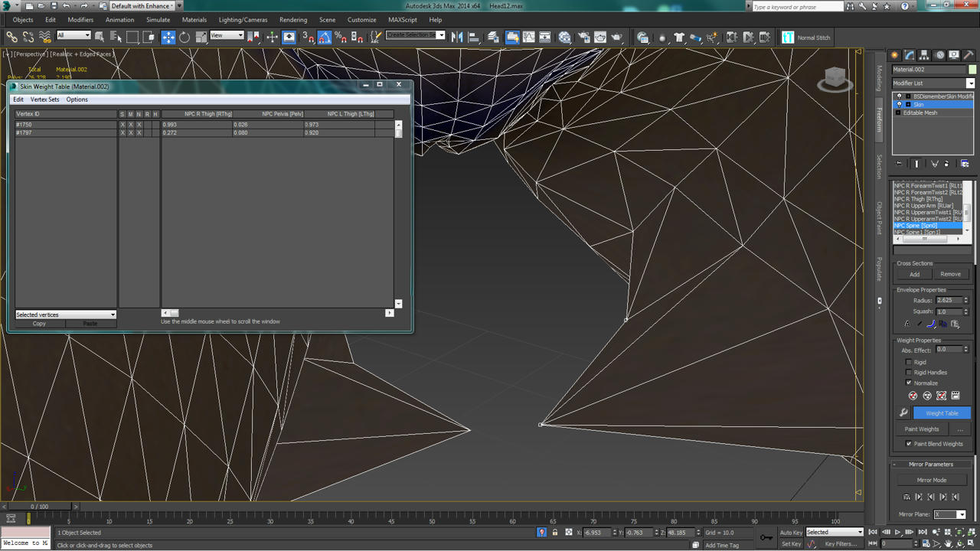Click Configure Modifier Sets icon
Viewport: 980px width, 551px height.
965,164
